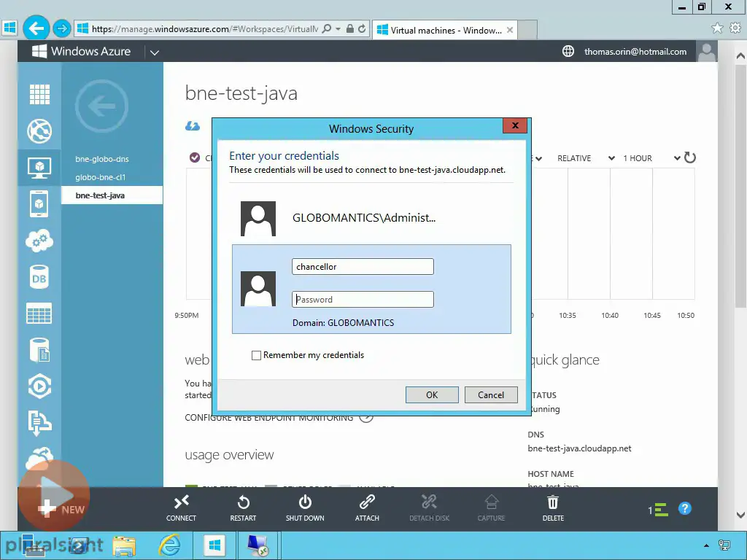Click browser address bar URL

[x=205, y=29]
